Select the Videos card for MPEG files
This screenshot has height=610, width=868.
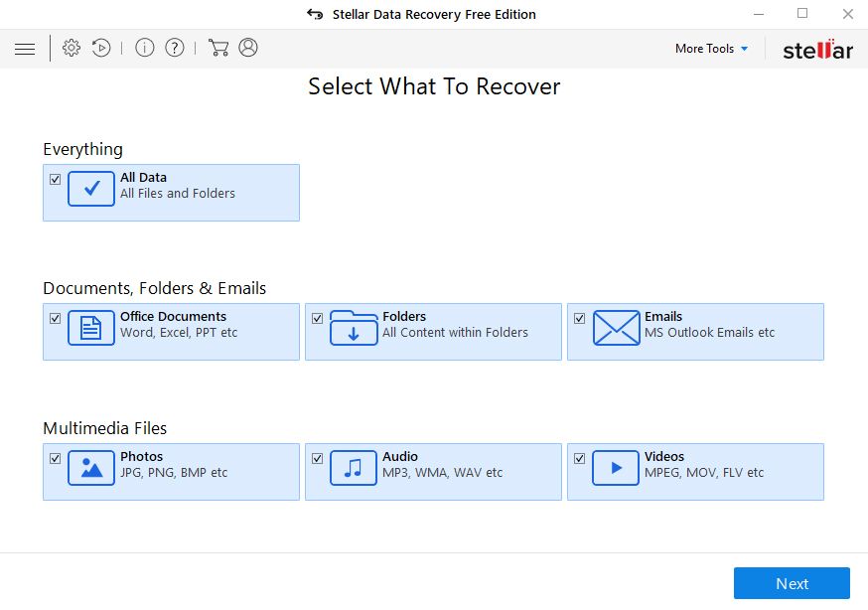(x=695, y=471)
